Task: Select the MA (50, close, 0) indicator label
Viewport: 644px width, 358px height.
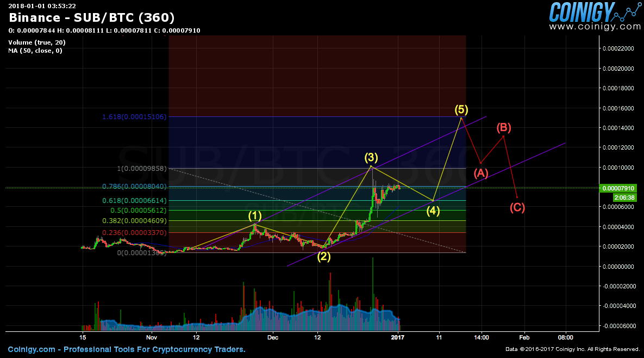Action: coord(35,51)
